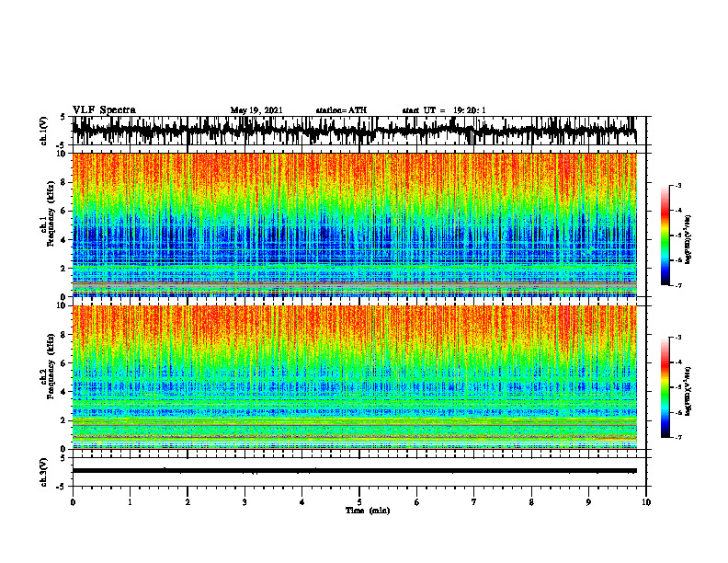Screen dimensions: 728x563
Task: Click the "-5" label on ch.1 color bar
Action: pyautogui.click(x=678, y=236)
